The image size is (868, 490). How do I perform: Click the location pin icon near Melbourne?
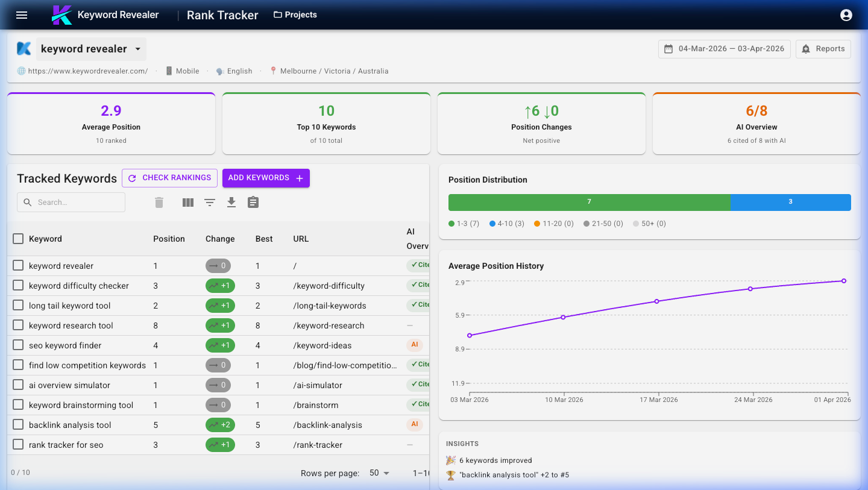[x=274, y=71]
